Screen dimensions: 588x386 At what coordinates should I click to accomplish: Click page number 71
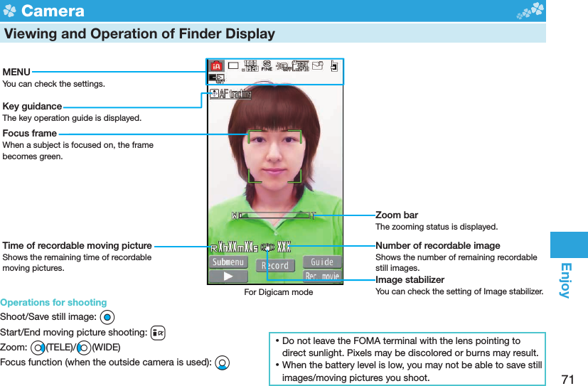tap(568, 380)
